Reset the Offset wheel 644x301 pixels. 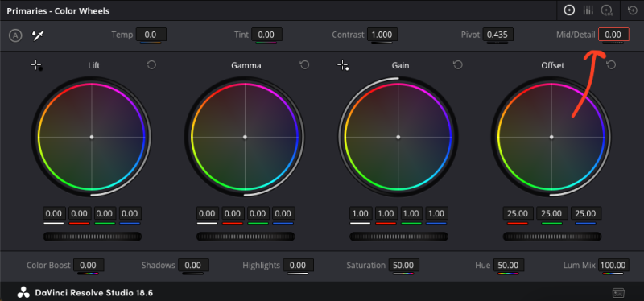click(x=611, y=65)
